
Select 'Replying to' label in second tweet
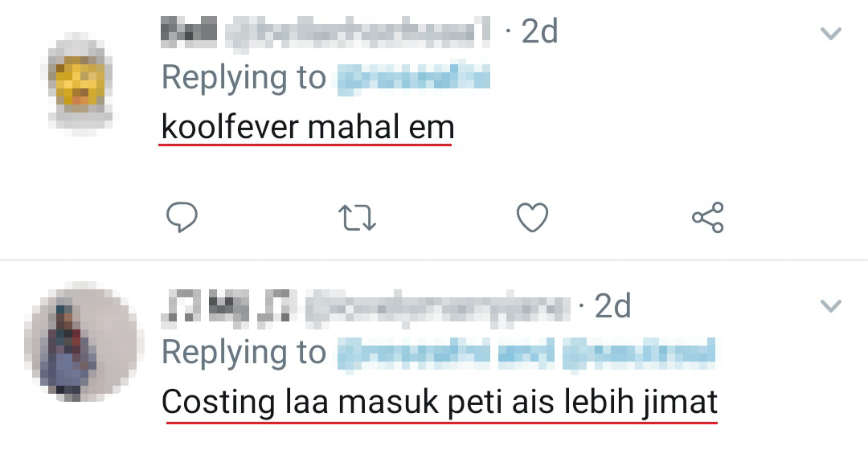(x=244, y=353)
